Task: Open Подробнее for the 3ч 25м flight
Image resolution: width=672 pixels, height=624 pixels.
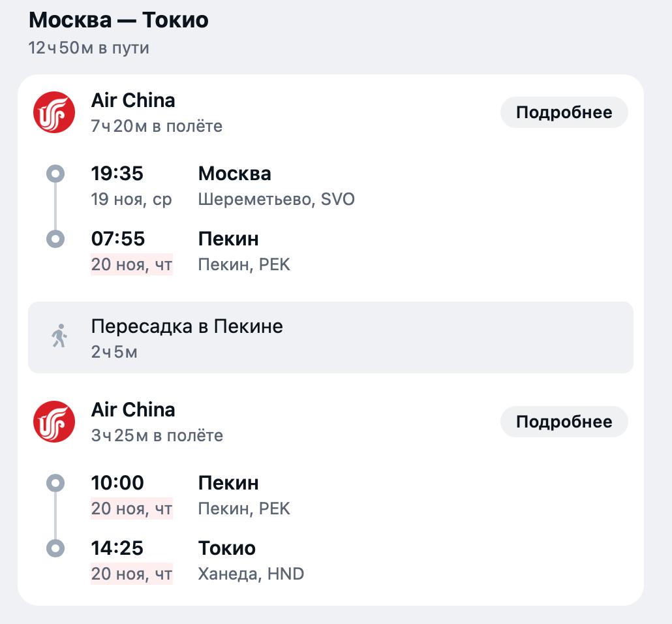Action: [x=564, y=422]
